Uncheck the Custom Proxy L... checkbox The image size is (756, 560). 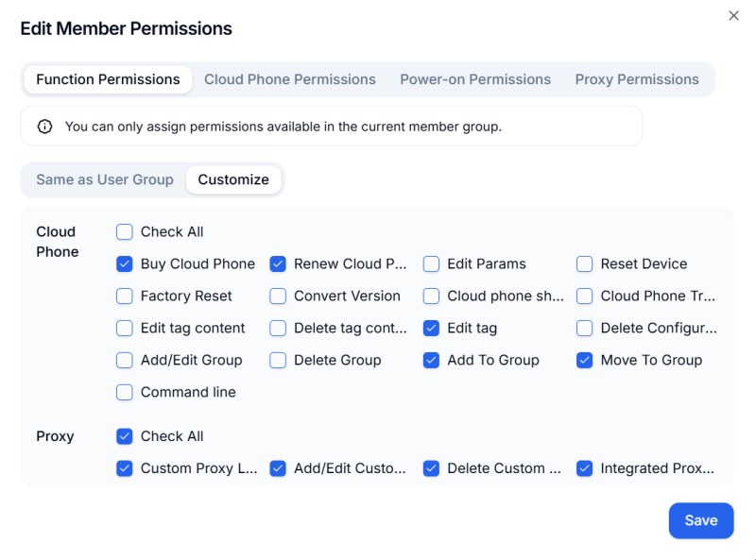125,468
